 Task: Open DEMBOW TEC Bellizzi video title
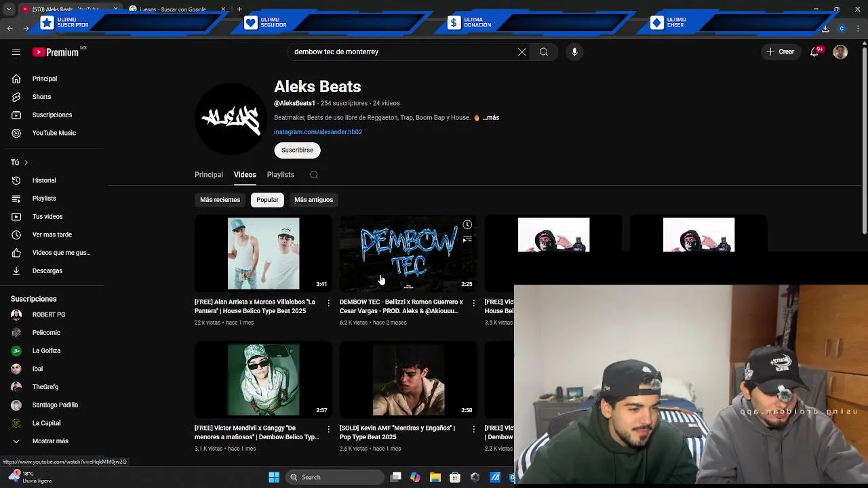[x=401, y=306]
